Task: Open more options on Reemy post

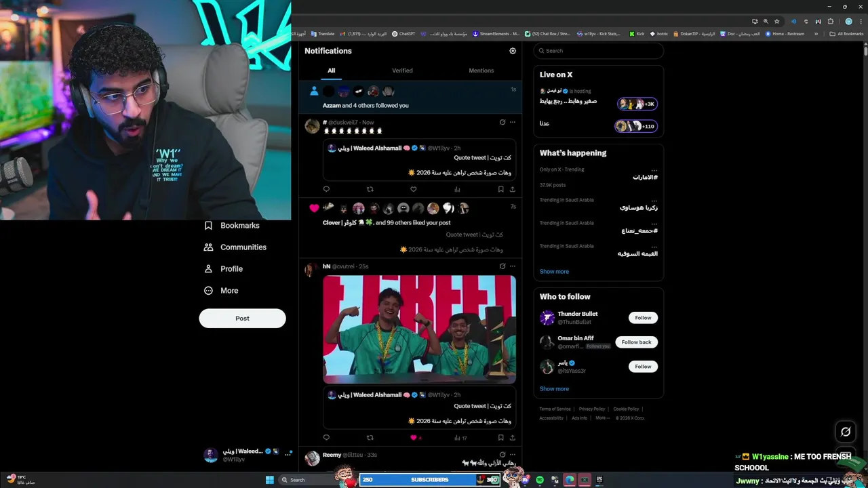Action: pyautogui.click(x=512, y=455)
